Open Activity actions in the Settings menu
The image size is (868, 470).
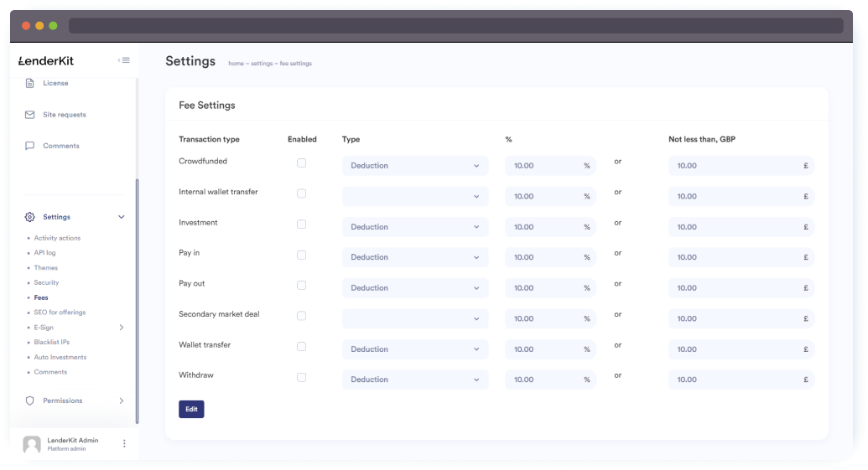pyautogui.click(x=57, y=238)
